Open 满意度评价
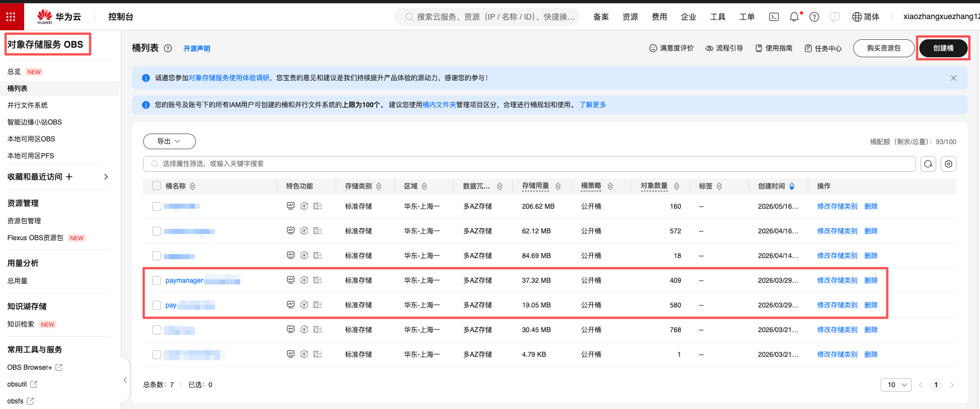The width and height of the screenshot is (980, 409). coord(671,48)
